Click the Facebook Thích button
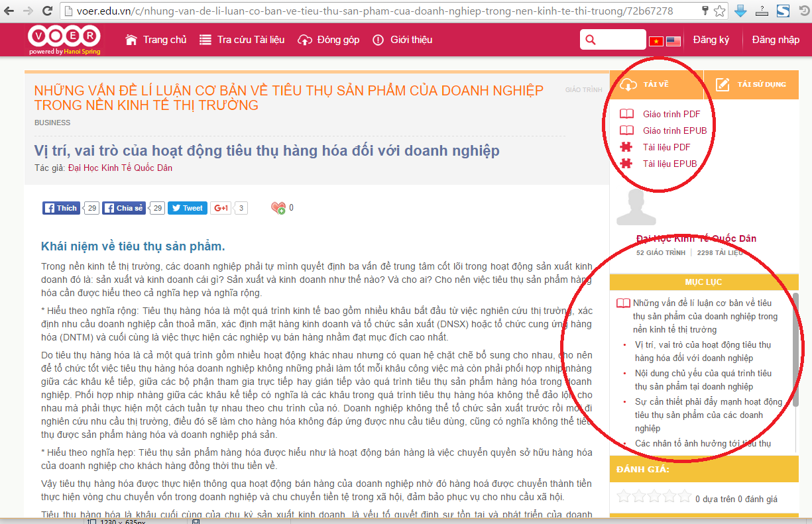 point(61,208)
